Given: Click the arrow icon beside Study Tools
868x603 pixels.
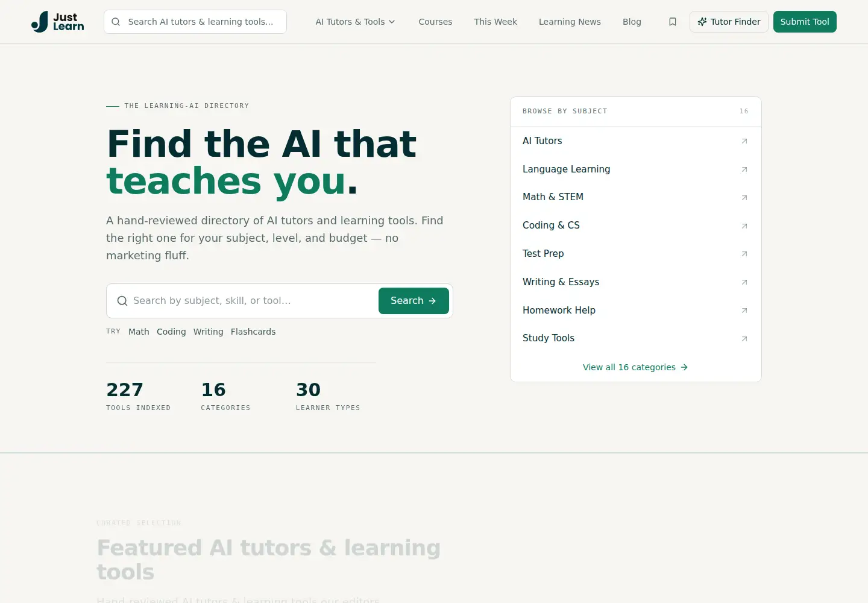Looking at the screenshot, I should click(744, 339).
